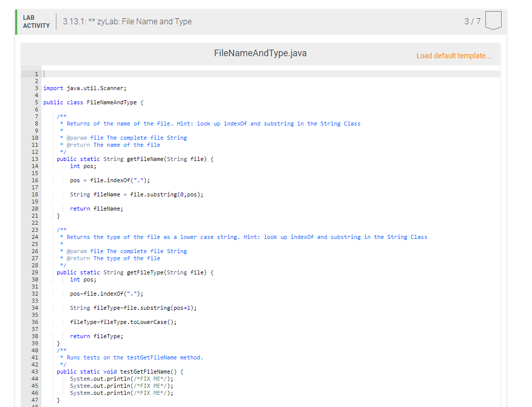Select line number 1 in the editor

[35, 73]
